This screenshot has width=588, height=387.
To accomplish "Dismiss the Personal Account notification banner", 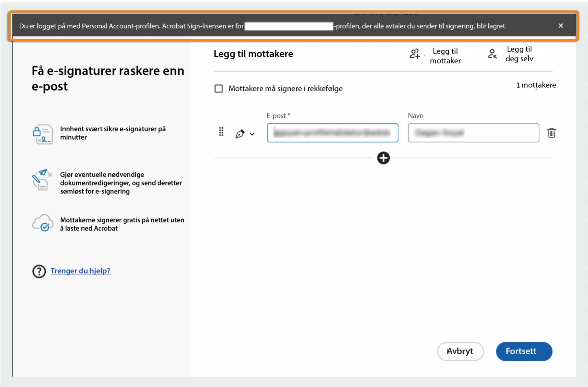I will pyautogui.click(x=561, y=26).
